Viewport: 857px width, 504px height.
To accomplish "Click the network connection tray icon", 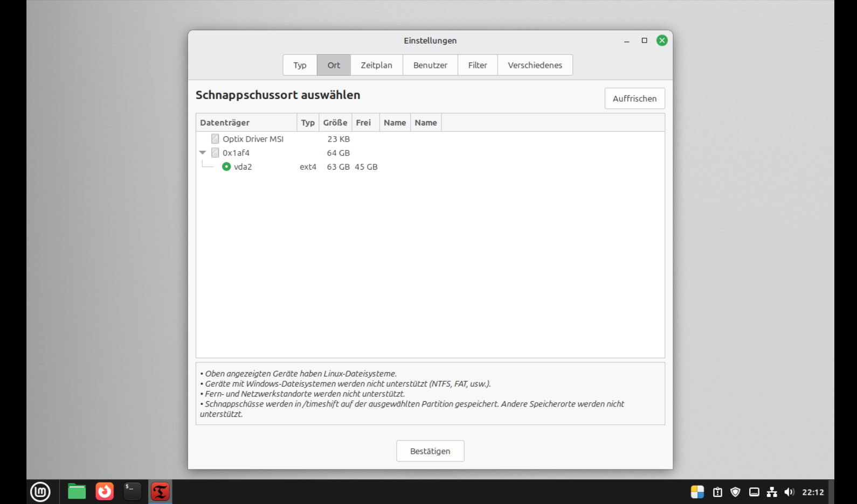I will (x=772, y=492).
